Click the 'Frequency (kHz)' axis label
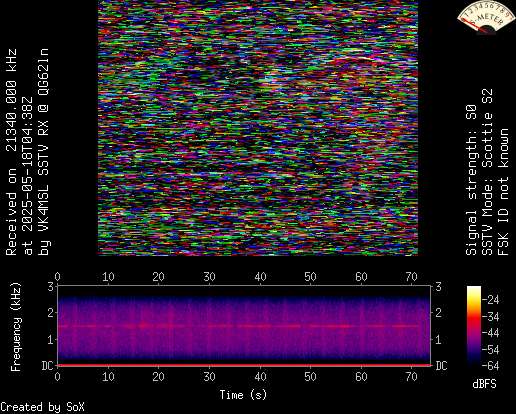Screen dimensions: 516x414 point(15,327)
